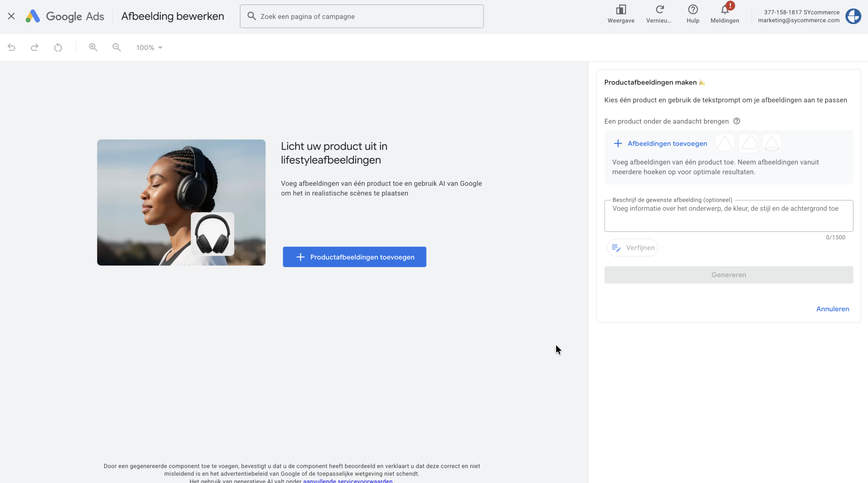Click the Annuleren link
868x483 pixels.
(832, 309)
